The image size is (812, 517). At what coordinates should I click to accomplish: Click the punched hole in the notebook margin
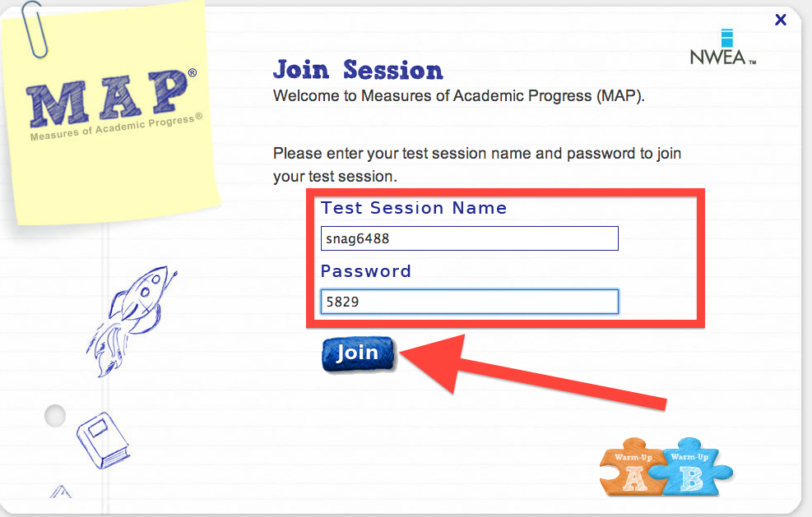coord(55,416)
